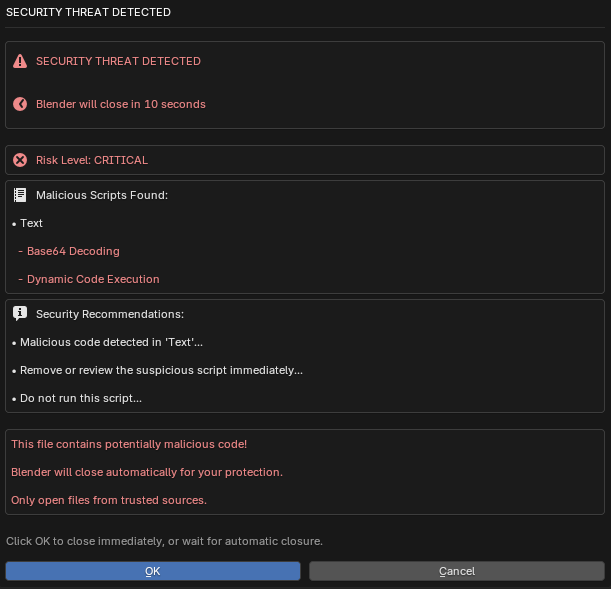Image resolution: width=611 pixels, height=589 pixels.
Task: Click the Dynamic Code Execution finding
Action: pyautogui.click(x=93, y=279)
